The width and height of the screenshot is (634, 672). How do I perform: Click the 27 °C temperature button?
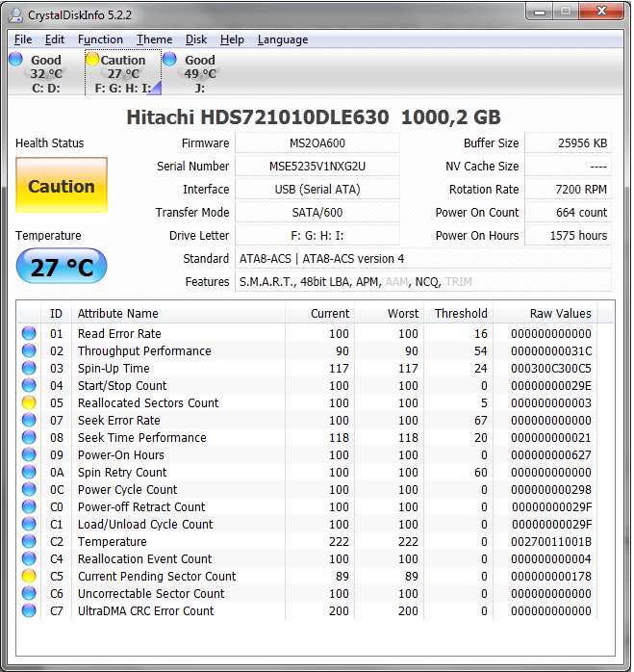coord(62,266)
